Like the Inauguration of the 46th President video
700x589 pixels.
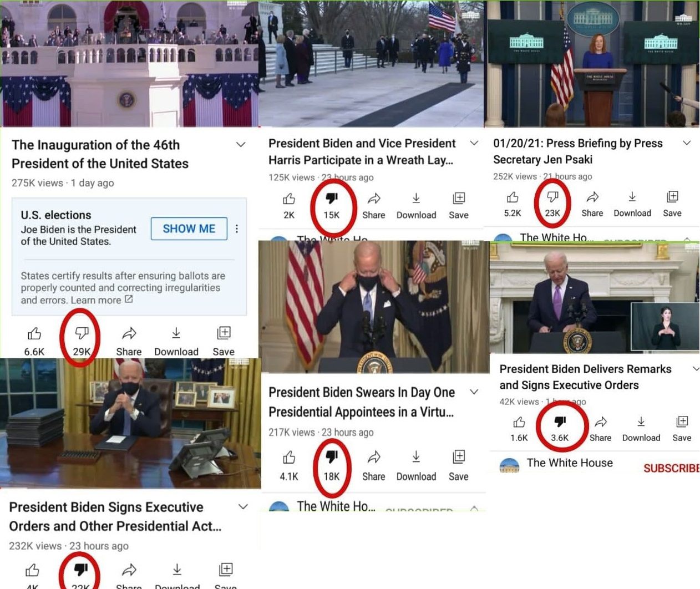[x=34, y=333]
